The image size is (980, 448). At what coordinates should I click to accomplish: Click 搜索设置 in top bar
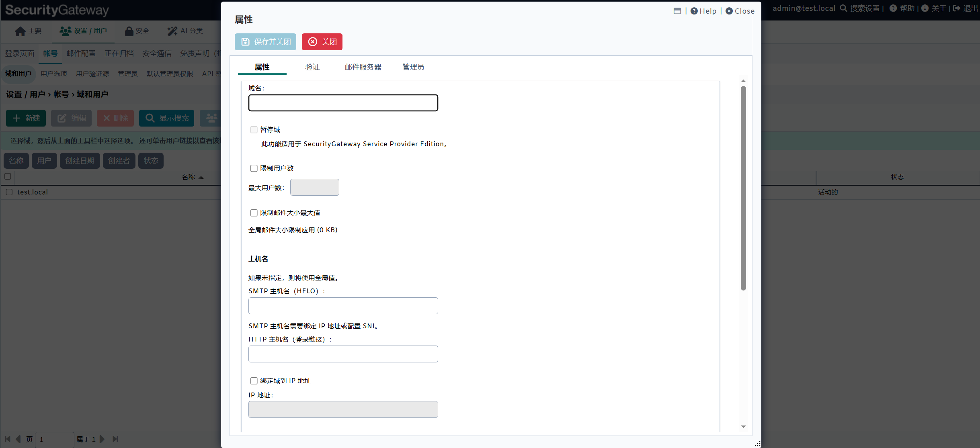pyautogui.click(x=860, y=8)
